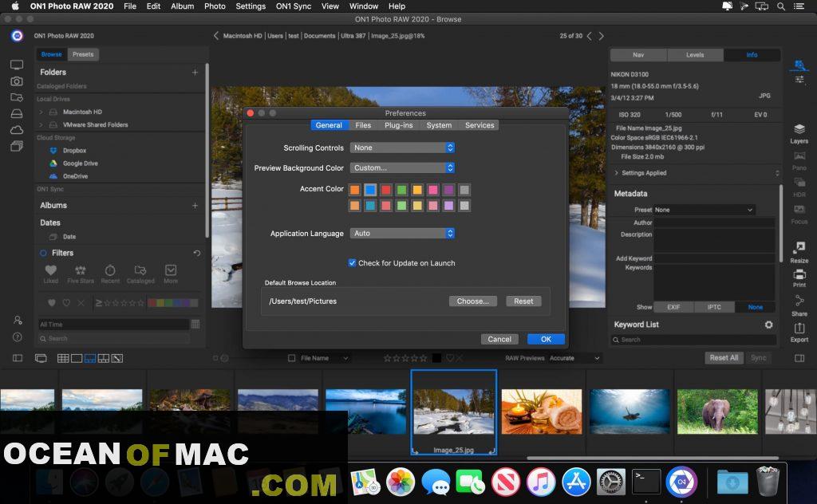Click the Reset All button
Image resolution: width=817 pixels, height=504 pixels.
(x=723, y=358)
